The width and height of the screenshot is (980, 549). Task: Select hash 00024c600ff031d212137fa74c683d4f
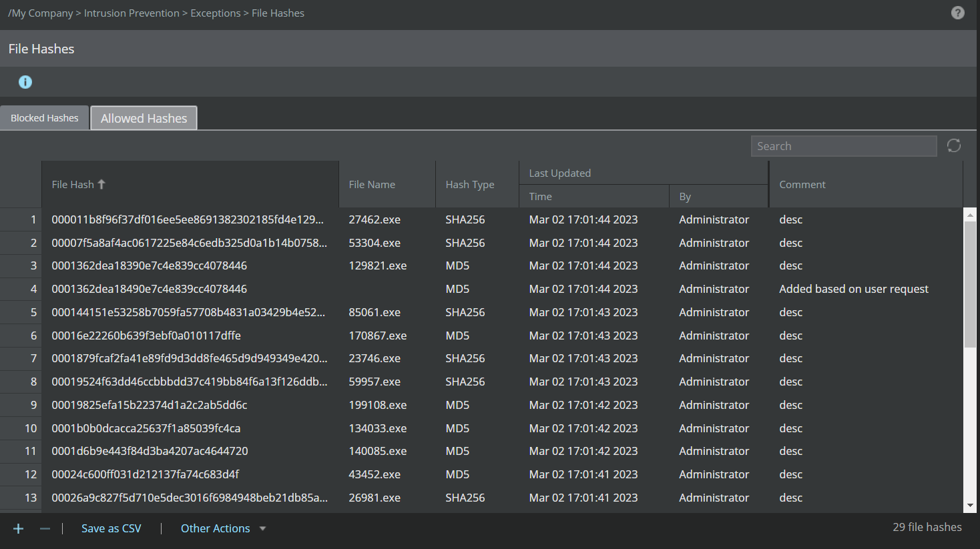146,474
